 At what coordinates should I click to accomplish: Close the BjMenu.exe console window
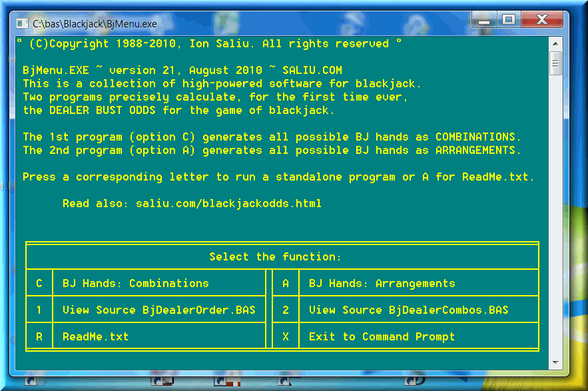tap(542, 19)
